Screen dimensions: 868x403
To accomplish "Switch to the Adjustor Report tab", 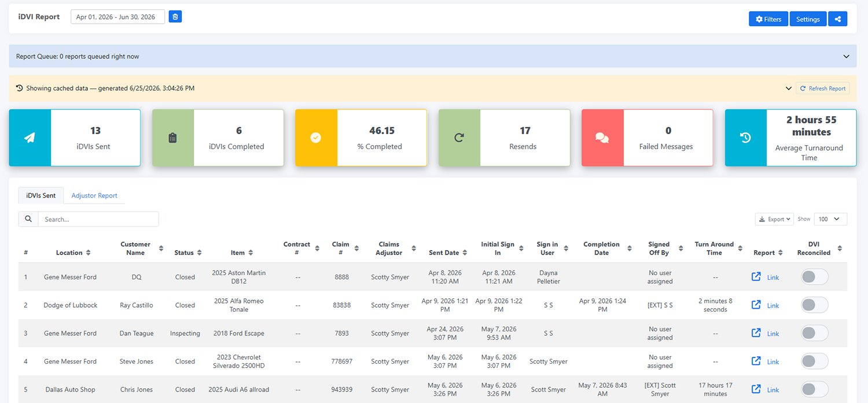I will (94, 195).
